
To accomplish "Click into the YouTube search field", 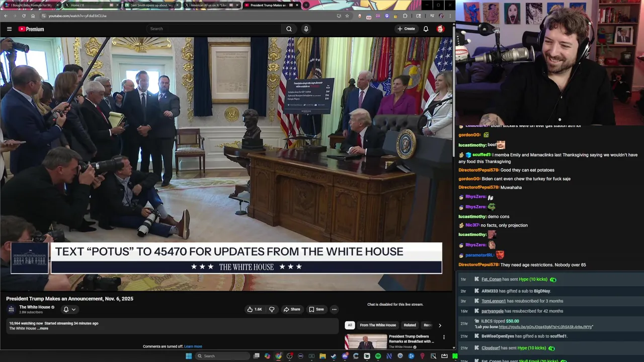I will point(215,29).
